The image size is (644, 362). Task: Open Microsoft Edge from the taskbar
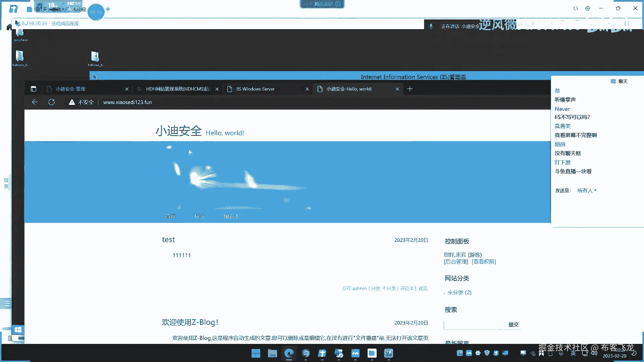[x=289, y=353]
